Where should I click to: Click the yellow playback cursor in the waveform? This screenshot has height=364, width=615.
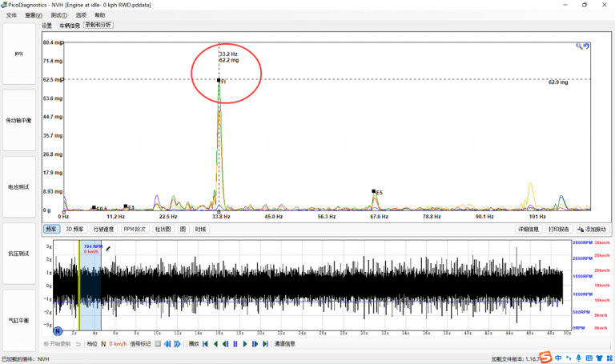[79, 286]
